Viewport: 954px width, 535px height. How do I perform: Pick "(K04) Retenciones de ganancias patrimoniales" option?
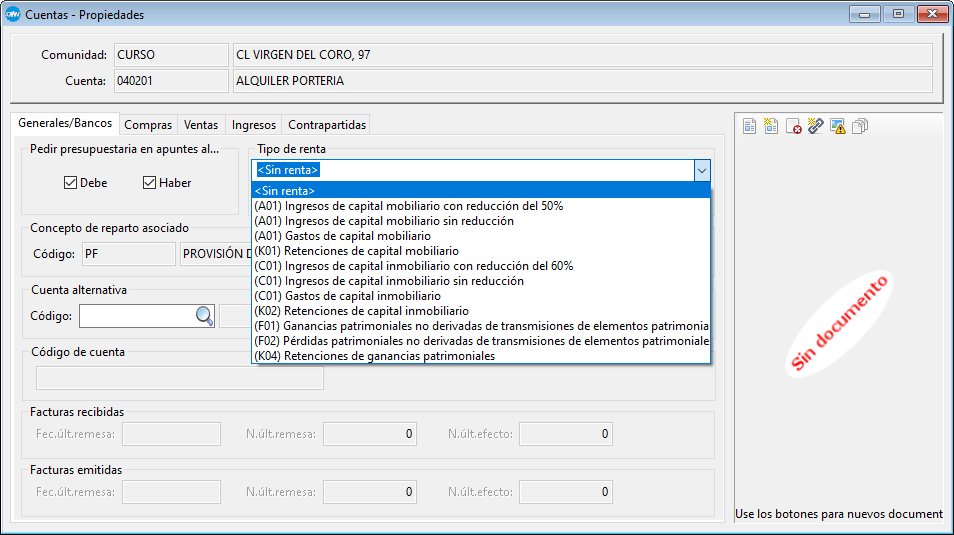coord(375,356)
